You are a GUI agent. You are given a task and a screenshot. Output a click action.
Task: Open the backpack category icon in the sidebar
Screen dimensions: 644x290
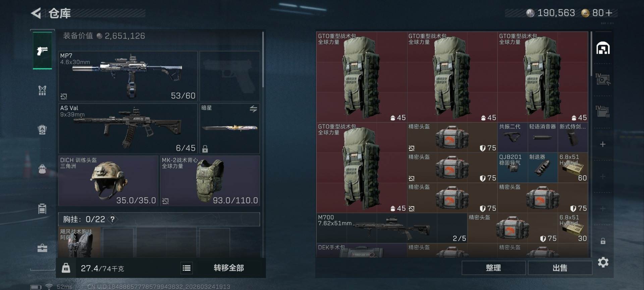[x=42, y=168]
